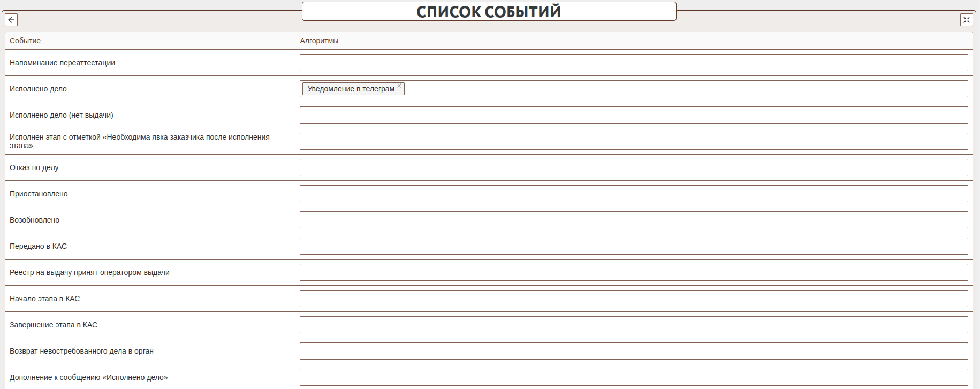980x389 pixels.
Task: Click algorithms field for 'Дополнение к сообщению' row
Action: [x=633, y=377]
